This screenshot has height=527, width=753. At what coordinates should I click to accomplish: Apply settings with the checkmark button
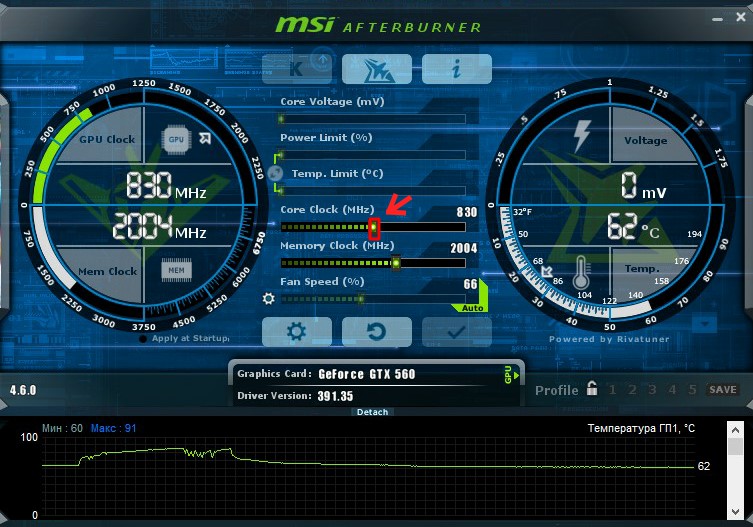pyautogui.click(x=457, y=331)
